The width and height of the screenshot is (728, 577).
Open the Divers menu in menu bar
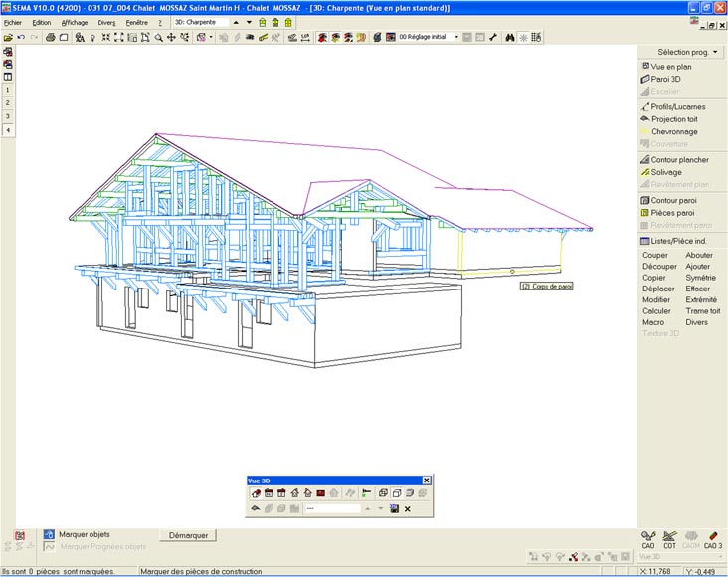106,22
